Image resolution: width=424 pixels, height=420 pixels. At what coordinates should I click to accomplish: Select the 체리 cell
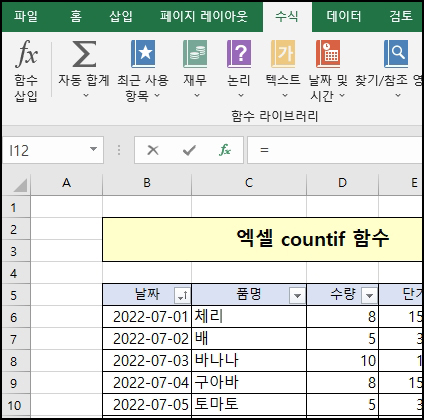coord(249,317)
